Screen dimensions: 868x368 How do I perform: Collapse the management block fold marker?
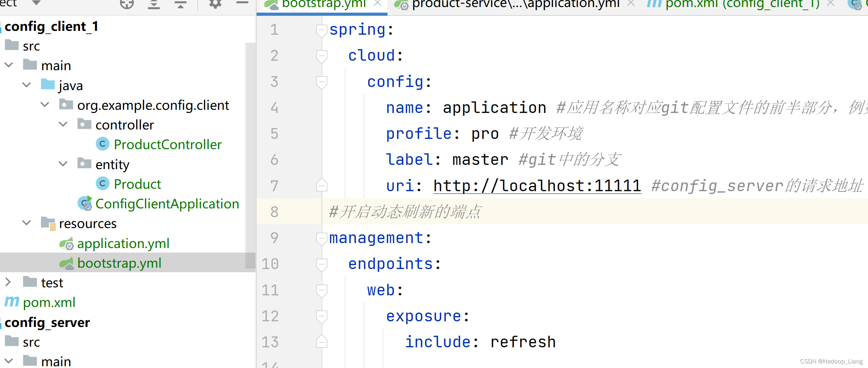click(322, 238)
